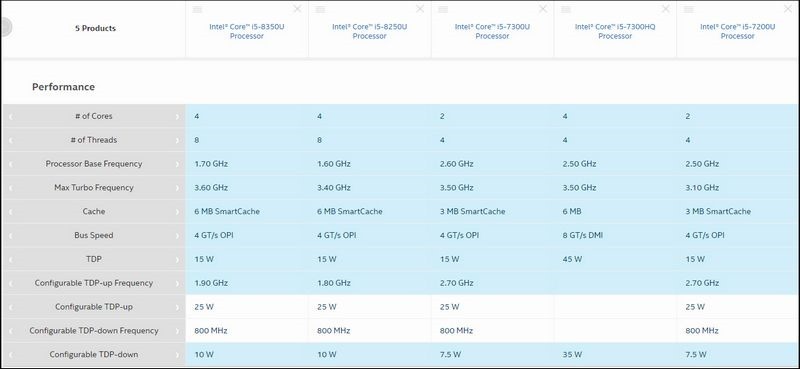Click the right chevron on # of Cores row
This screenshot has width=800, height=369.
(x=177, y=116)
